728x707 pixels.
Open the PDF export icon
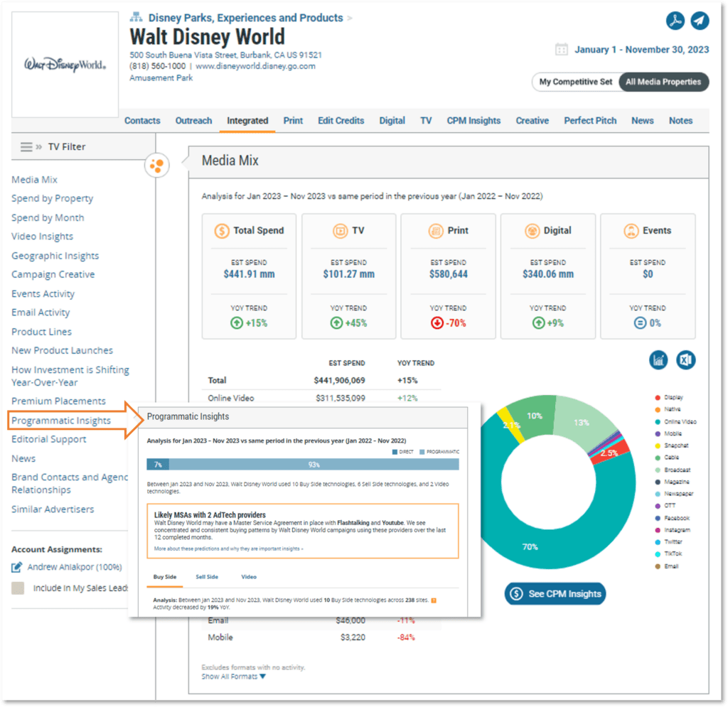pyautogui.click(x=675, y=21)
